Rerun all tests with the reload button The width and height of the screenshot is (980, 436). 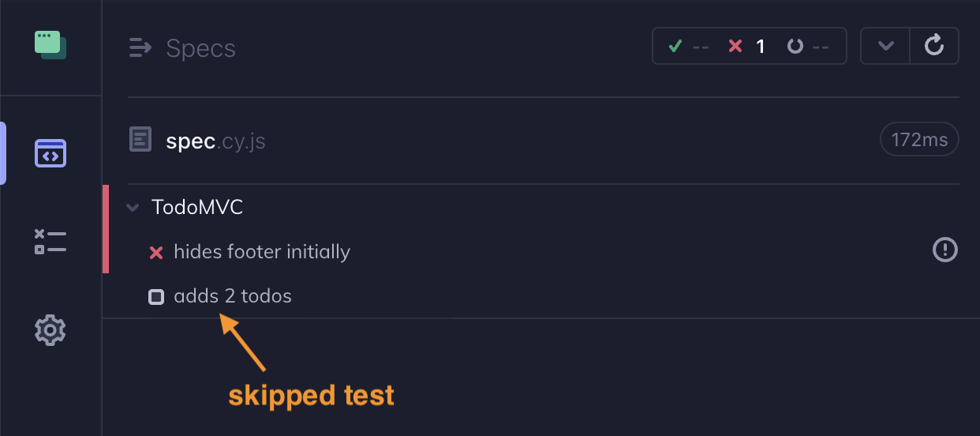coord(934,46)
